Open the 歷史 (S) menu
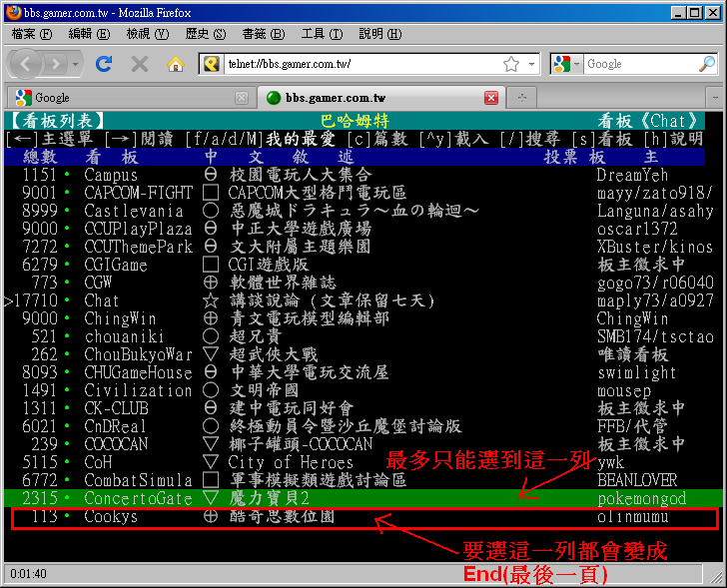This screenshot has height=588, width=727. click(206, 34)
